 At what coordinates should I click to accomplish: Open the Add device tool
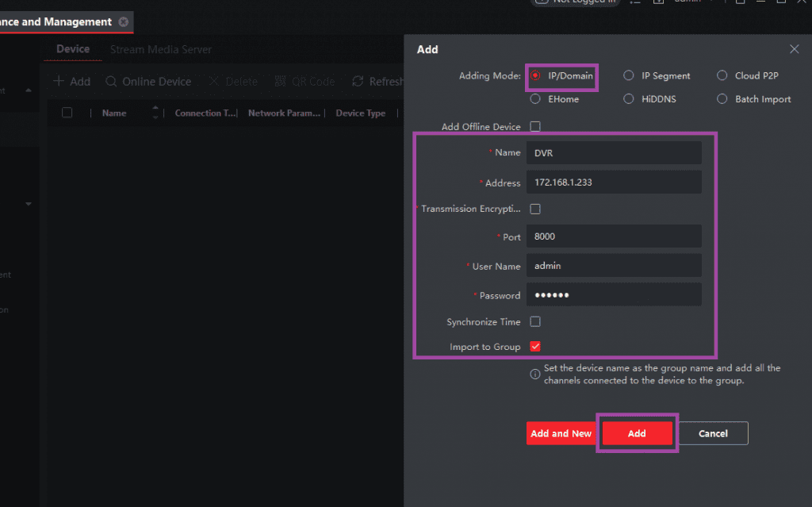click(71, 81)
